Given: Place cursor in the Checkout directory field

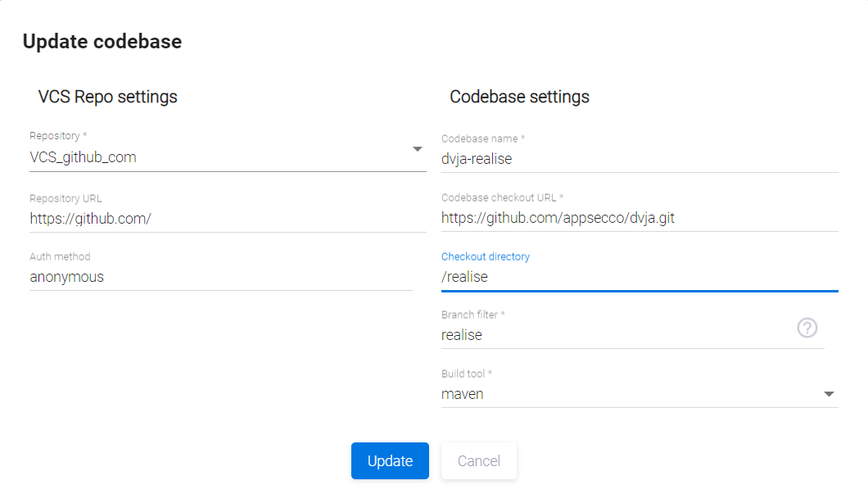Looking at the screenshot, I should point(639,277).
